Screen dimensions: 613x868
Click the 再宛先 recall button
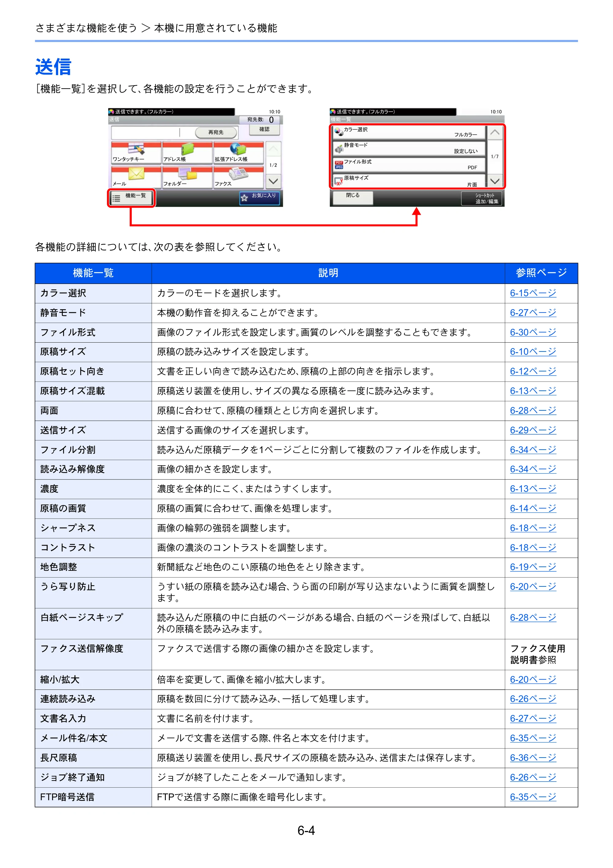click(216, 132)
